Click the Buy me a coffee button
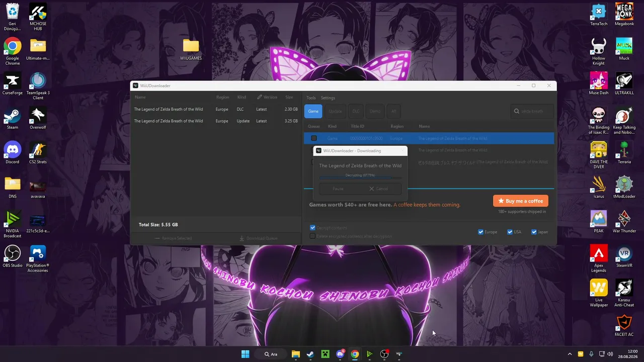 [521, 201]
